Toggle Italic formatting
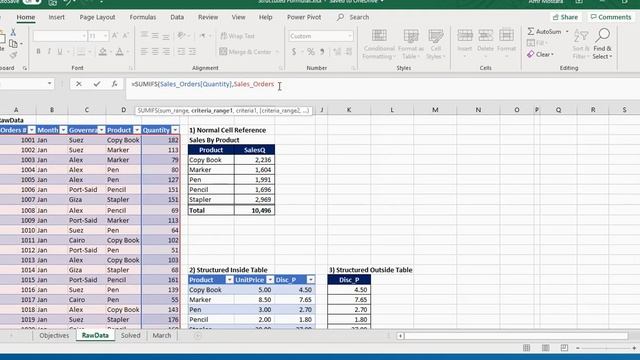The width and height of the screenshot is (640, 360). 49,52
